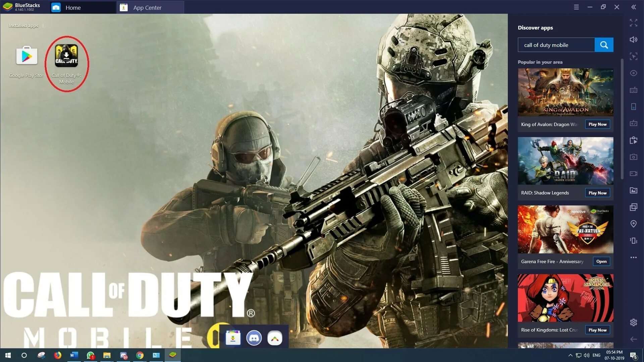Open Google Play Store app
This screenshot has height=362, width=644.
pyautogui.click(x=27, y=56)
